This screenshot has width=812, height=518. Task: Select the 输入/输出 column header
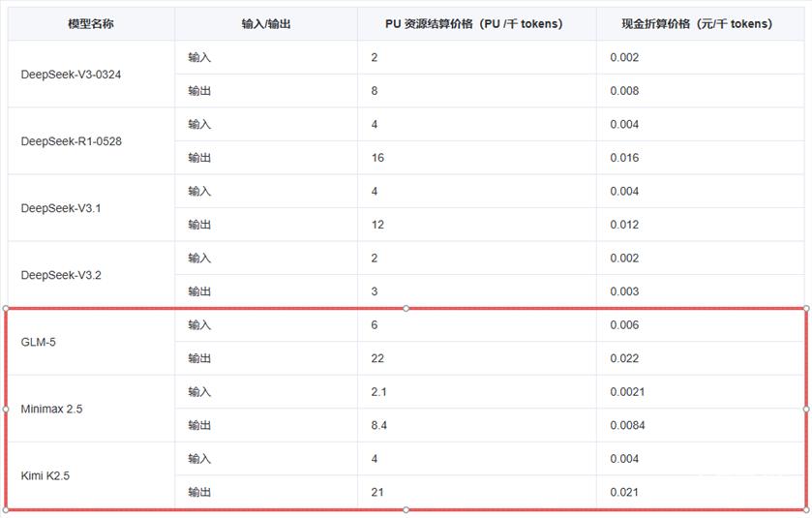[266, 23]
